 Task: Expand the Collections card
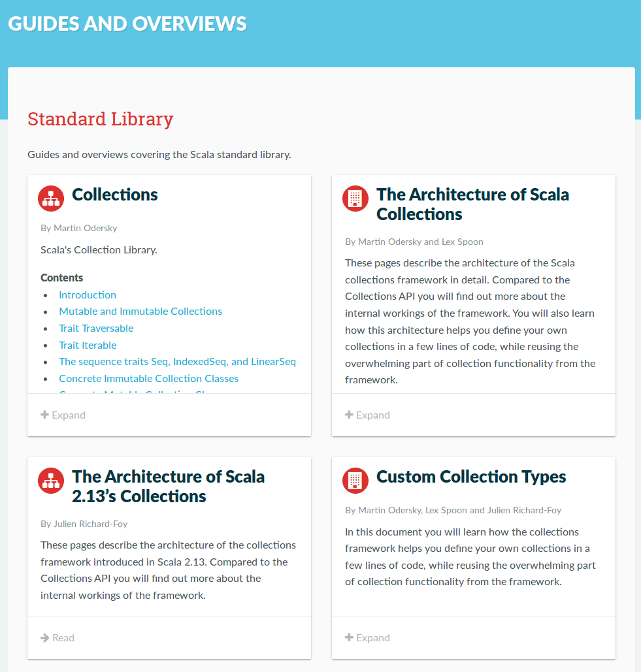tap(63, 415)
